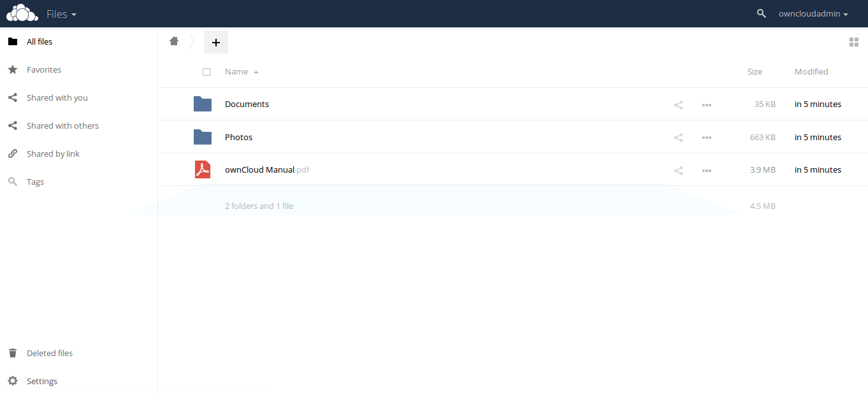868x395 pixels.
Task: Click the Shared by link chain icon
Action: 13,154
